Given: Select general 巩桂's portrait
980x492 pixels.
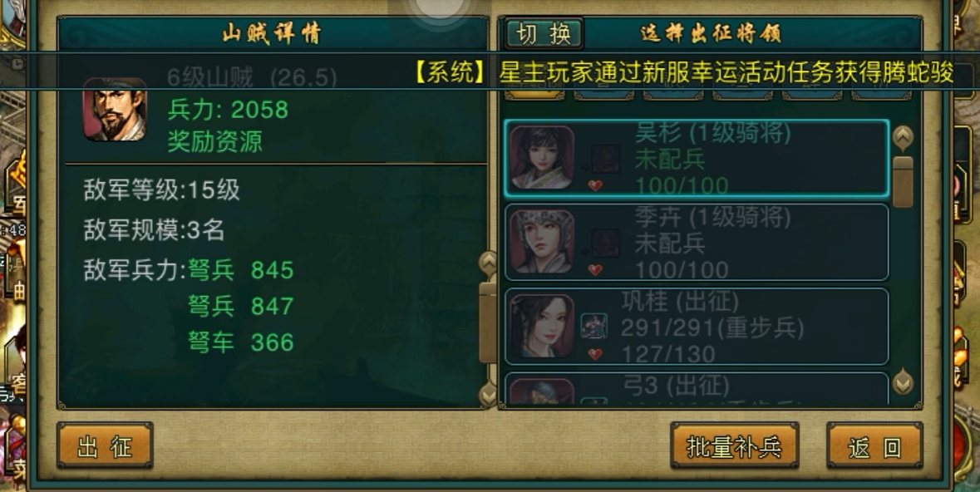Looking at the screenshot, I should (x=541, y=327).
